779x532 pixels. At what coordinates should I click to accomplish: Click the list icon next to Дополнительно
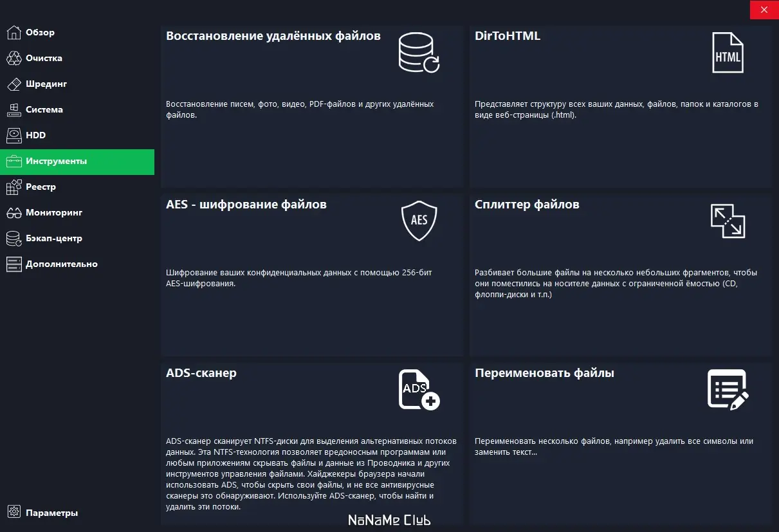(x=14, y=264)
